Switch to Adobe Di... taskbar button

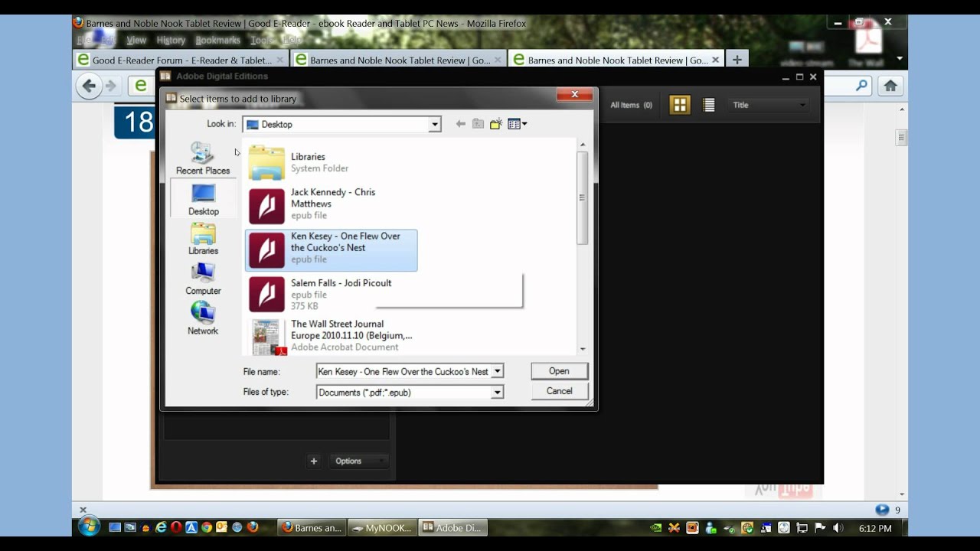click(453, 528)
